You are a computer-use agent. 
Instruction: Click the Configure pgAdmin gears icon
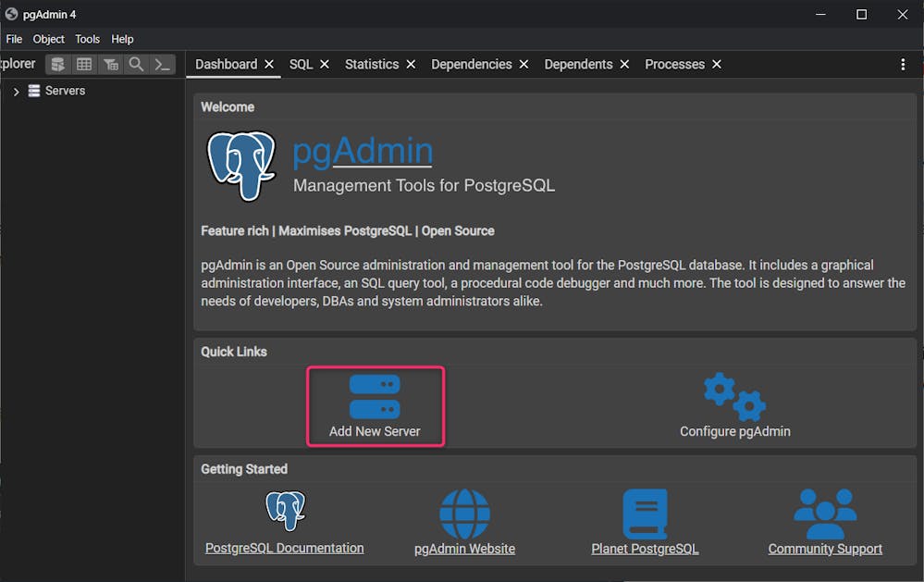(x=734, y=396)
